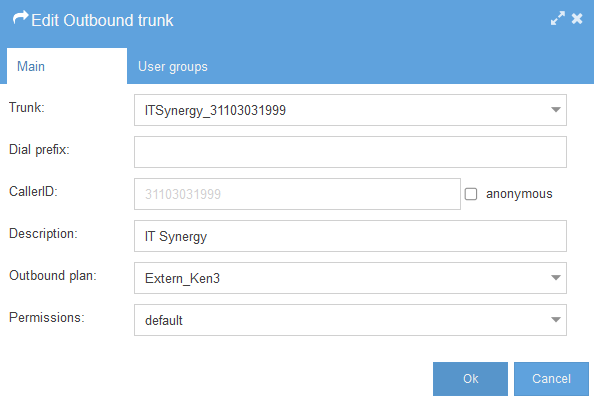594x400 pixels.
Task: Expand the Outbound plan dropdown arrow
Action: coord(556,278)
